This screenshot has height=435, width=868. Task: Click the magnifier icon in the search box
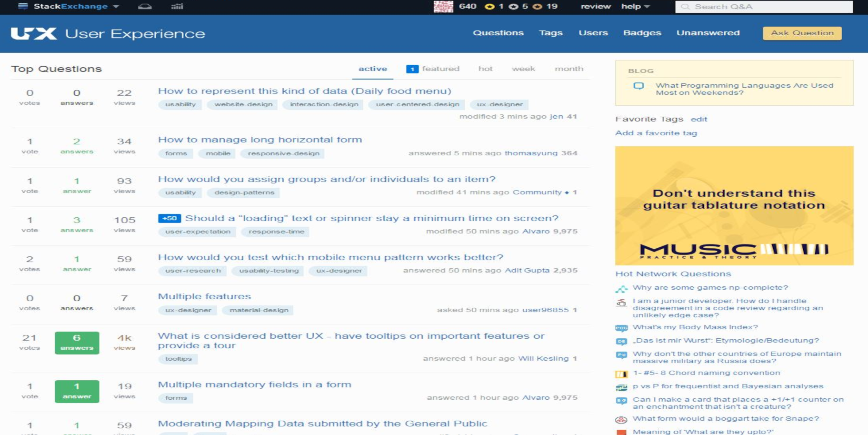(685, 7)
